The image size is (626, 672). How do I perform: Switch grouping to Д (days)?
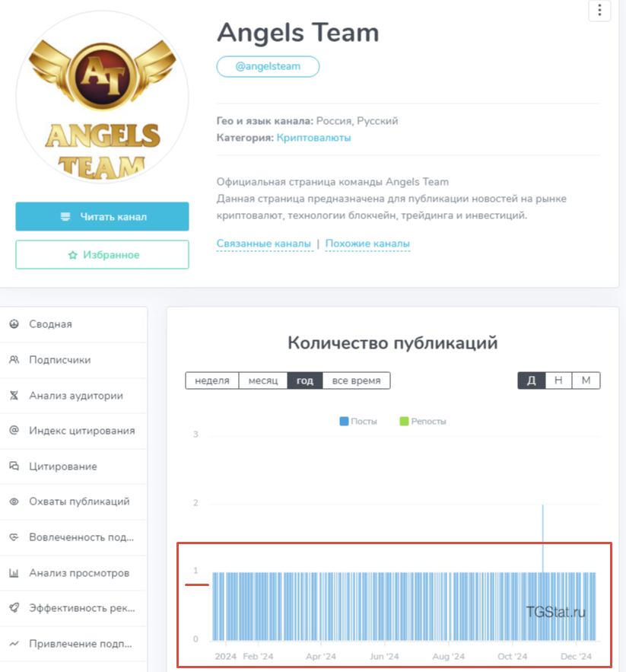(x=532, y=381)
